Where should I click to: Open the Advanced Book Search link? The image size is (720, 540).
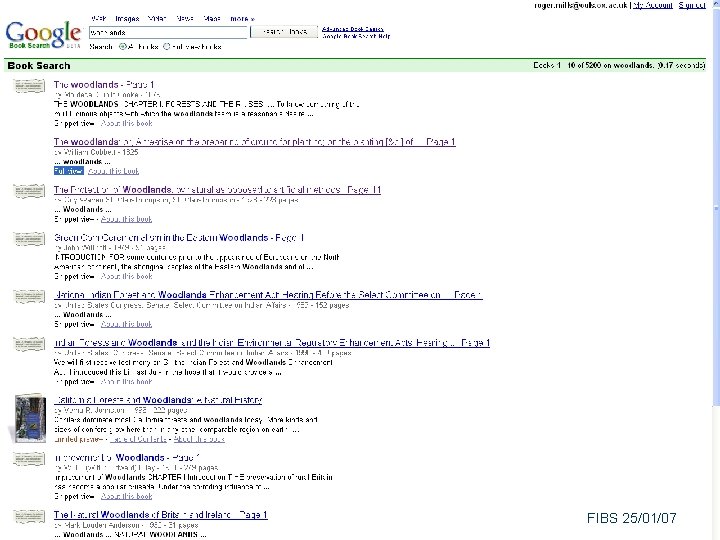click(353, 29)
